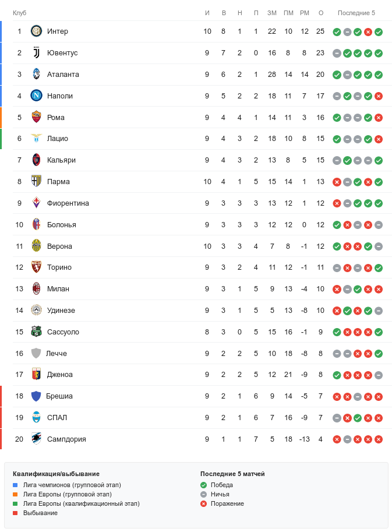Click the green Победа legend icon
This screenshot has height=532, width=392.
203,485
